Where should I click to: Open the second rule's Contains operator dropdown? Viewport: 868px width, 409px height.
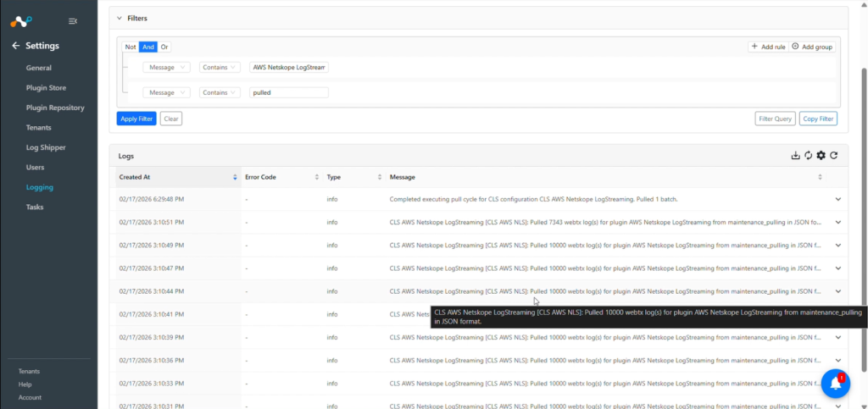coord(220,93)
